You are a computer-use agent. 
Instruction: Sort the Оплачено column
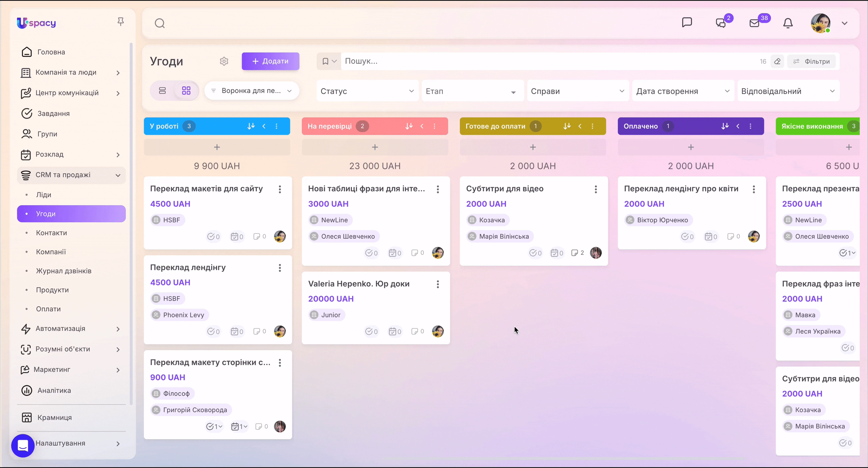[725, 126]
